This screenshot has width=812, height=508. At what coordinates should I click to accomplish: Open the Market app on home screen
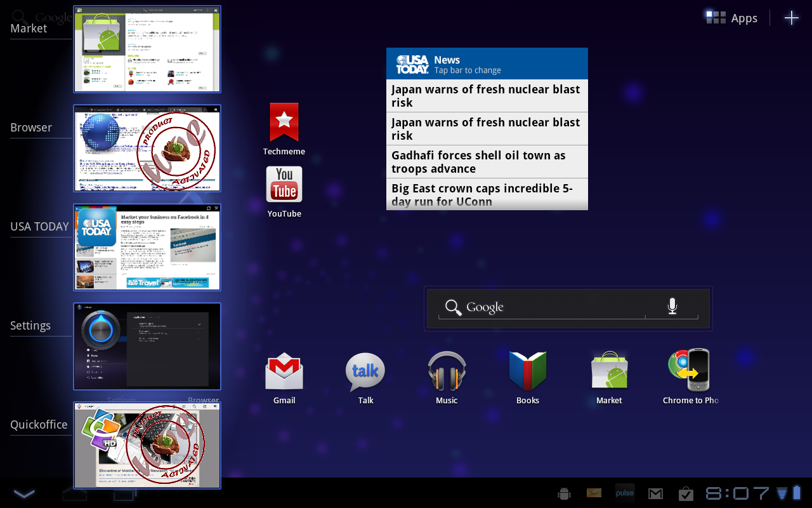609,370
